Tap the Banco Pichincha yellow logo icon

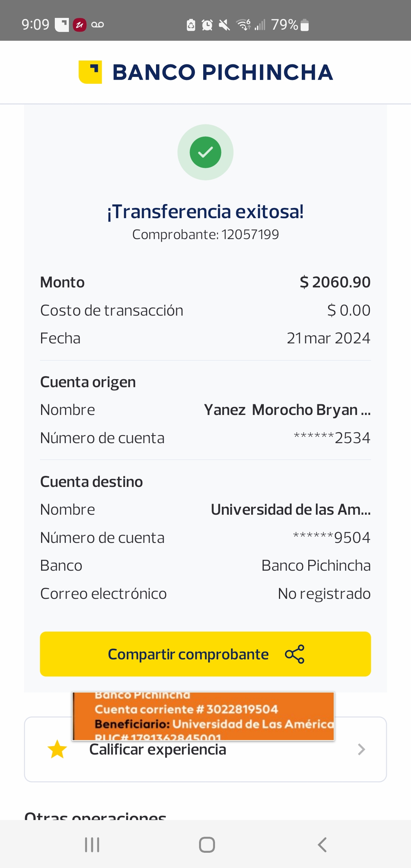point(90,72)
